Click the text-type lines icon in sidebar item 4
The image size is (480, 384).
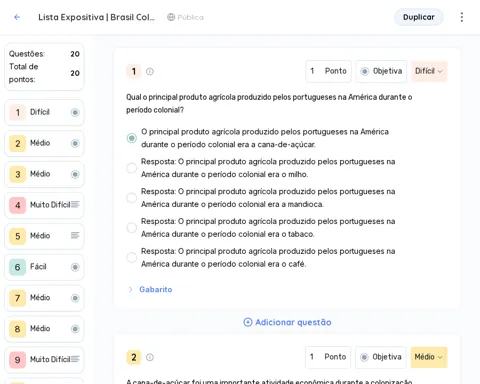coord(75,204)
